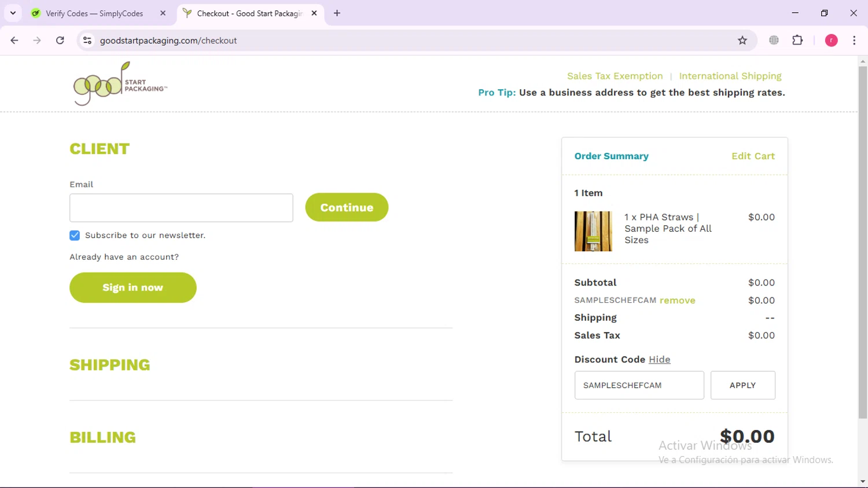
Task: Click the APPLY discount button
Action: pyautogui.click(x=742, y=385)
